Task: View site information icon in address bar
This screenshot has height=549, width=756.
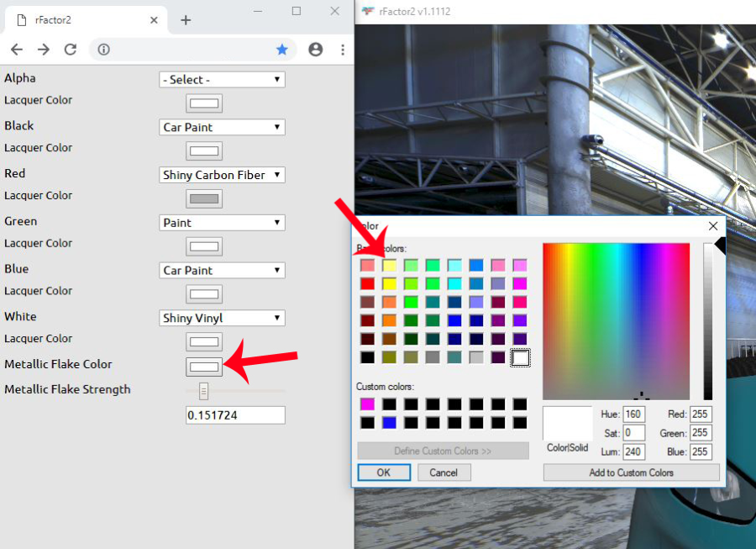Action: [103, 50]
